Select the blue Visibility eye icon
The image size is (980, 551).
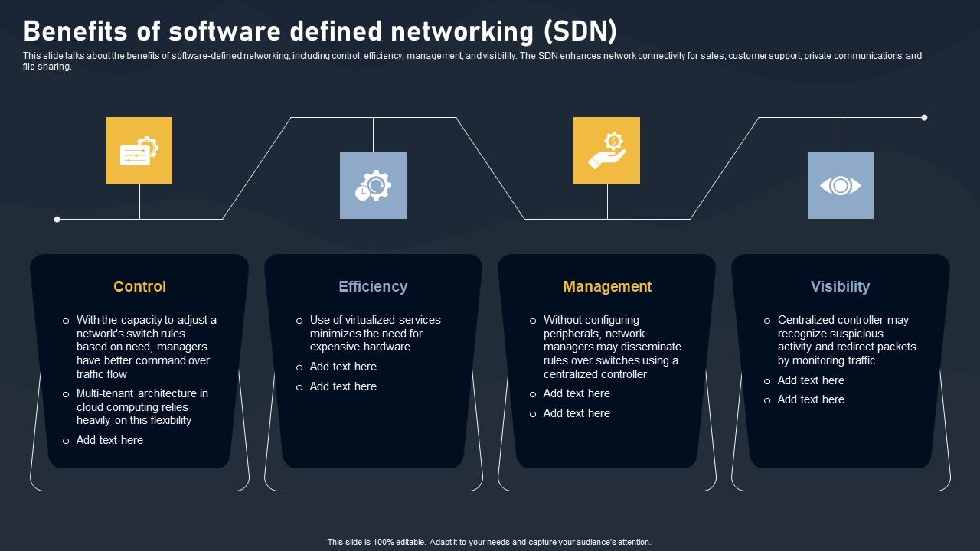click(840, 186)
